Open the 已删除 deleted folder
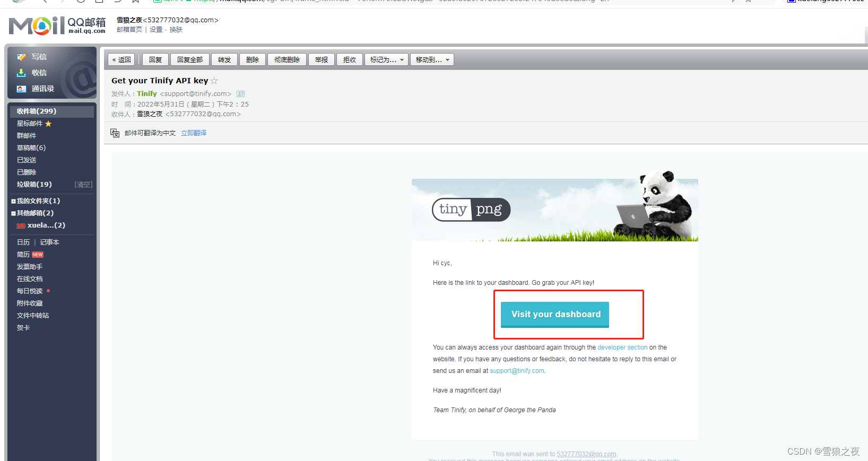868x461 pixels. (x=27, y=172)
